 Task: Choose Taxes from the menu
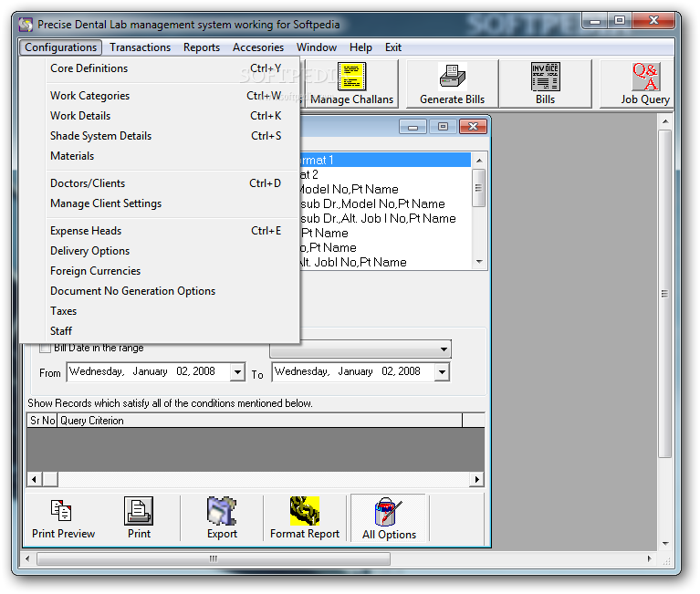coord(160,311)
